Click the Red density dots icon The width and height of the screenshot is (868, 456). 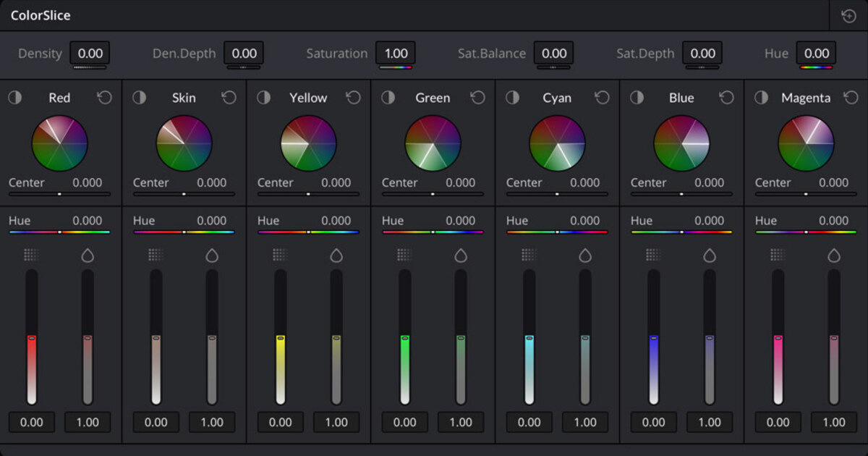31,255
